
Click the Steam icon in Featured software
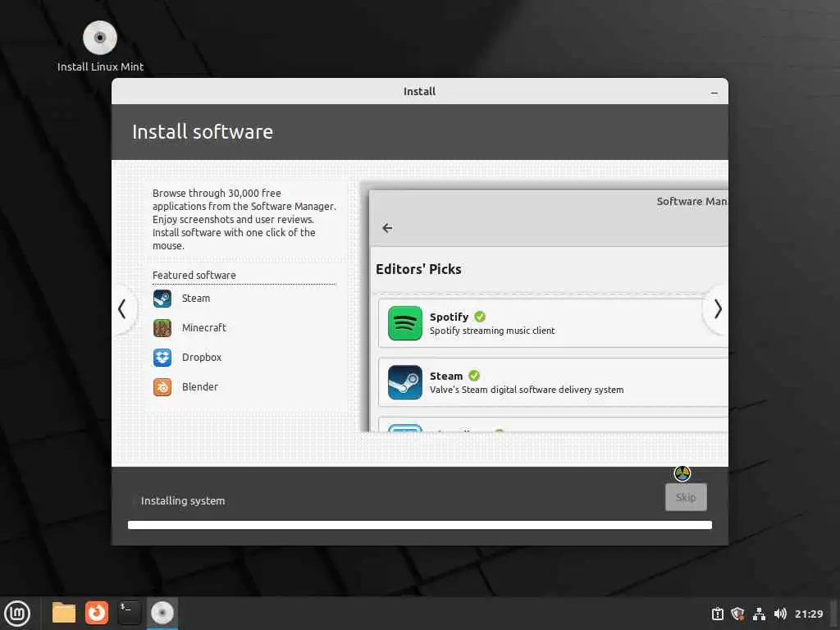point(162,299)
